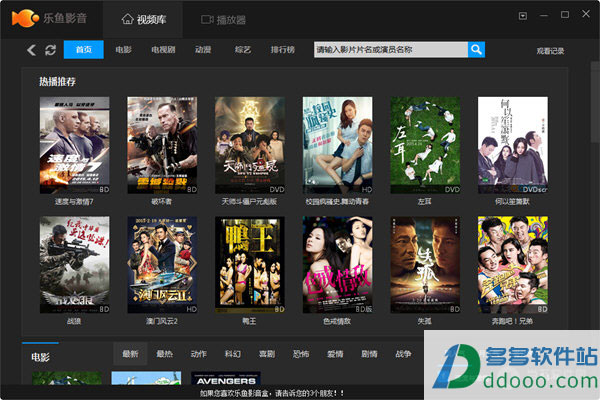The image size is (600, 400).
Task: Open 观看记录 watch history
Action: point(550,51)
